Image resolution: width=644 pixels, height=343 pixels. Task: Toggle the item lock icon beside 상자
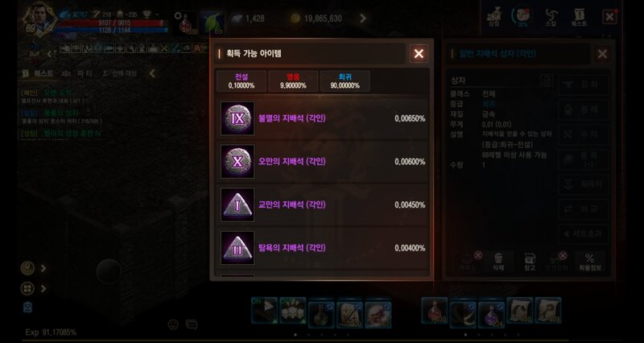[547, 80]
